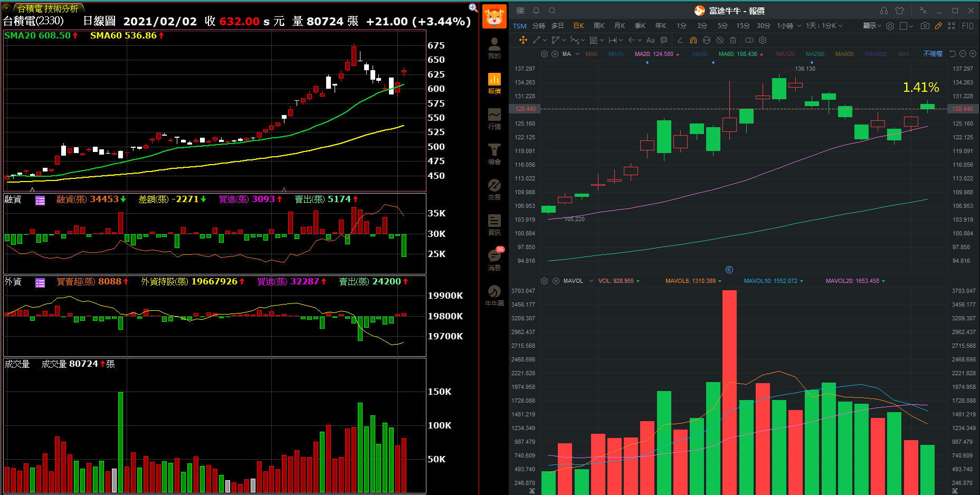Open the 報價 quotes sidebar icon
Viewport: 980px width, 495px height.
[x=494, y=83]
